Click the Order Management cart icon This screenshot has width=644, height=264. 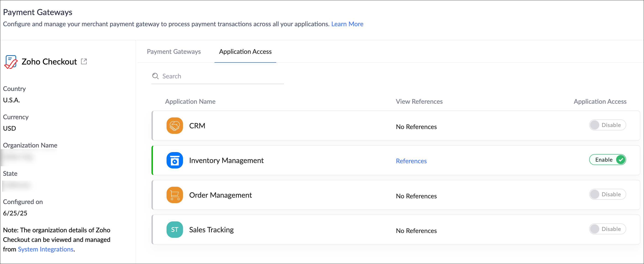point(175,195)
